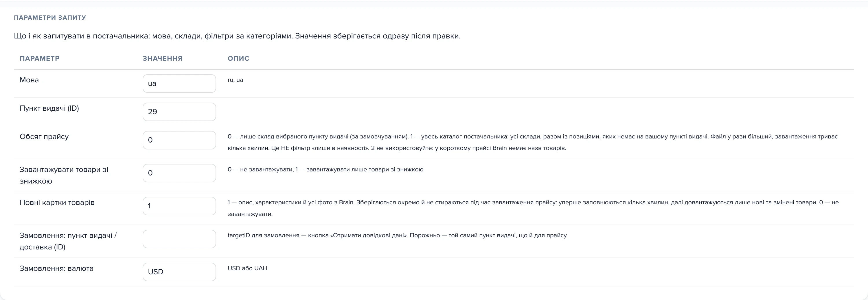868x300 pixels.
Task: Click the ОПИС column header
Action: [238, 58]
